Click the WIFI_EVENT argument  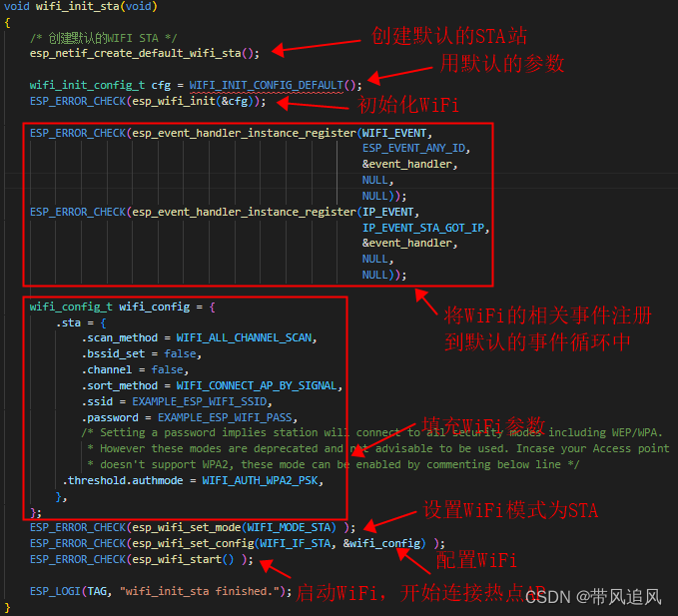point(393,133)
